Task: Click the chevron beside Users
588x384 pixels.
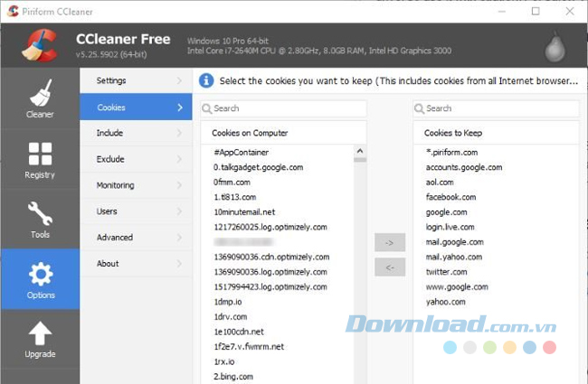Action: tap(180, 211)
